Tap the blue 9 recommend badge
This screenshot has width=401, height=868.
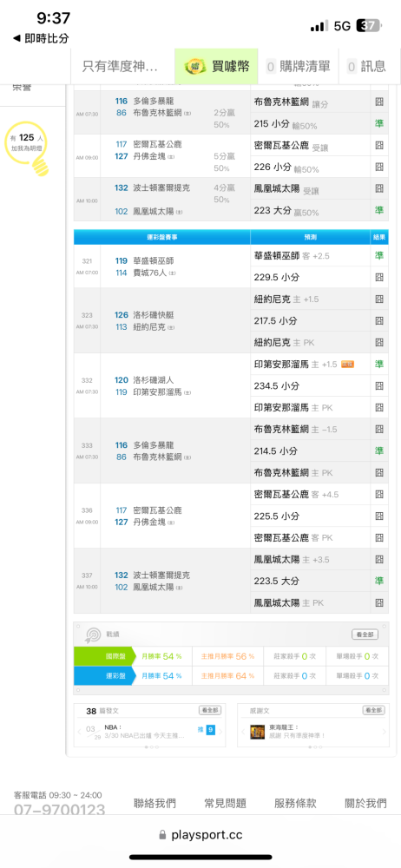coord(210,730)
